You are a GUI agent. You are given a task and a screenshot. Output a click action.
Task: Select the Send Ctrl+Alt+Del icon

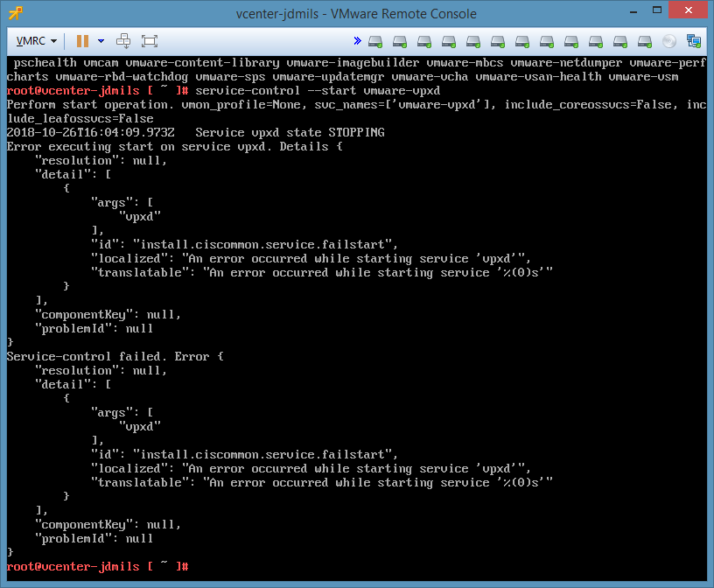(122, 40)
